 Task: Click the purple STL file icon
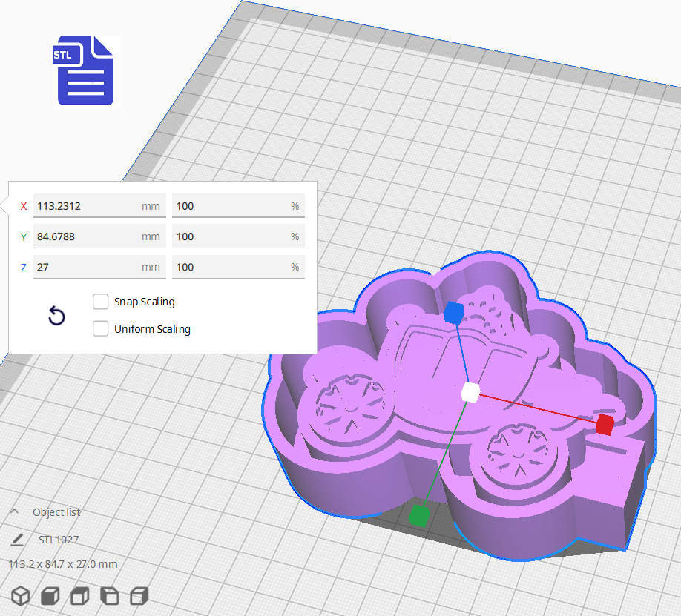(84, 71)
